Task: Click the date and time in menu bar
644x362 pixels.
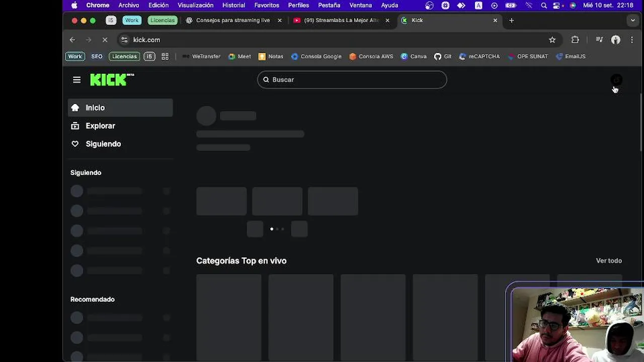Action: pos(608,5)
